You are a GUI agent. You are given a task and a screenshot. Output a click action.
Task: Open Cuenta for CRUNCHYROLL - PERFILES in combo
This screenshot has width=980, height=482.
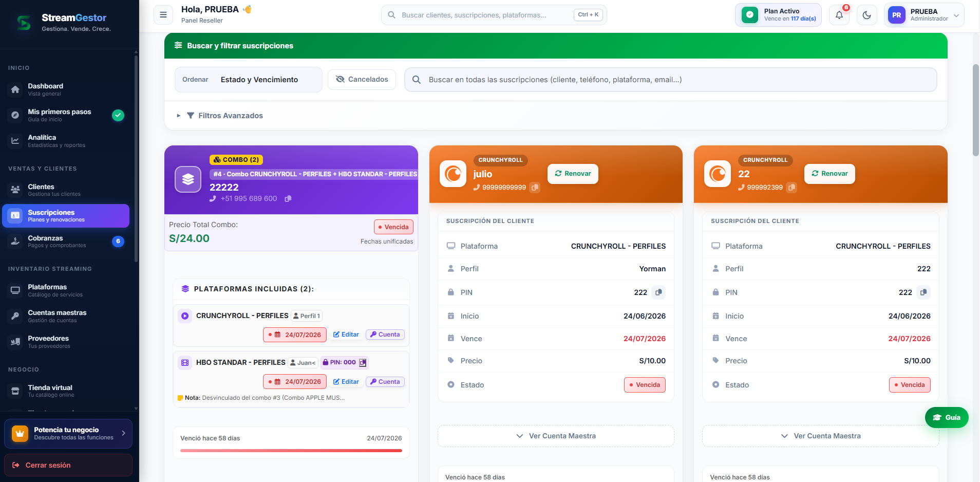click(385, 335)
